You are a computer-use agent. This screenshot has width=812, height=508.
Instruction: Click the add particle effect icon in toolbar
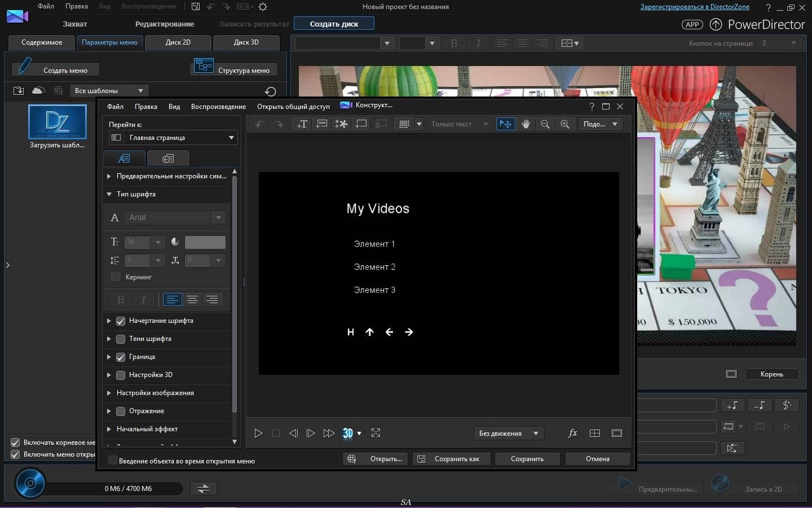pyautogui.click(x=341, y=124)
